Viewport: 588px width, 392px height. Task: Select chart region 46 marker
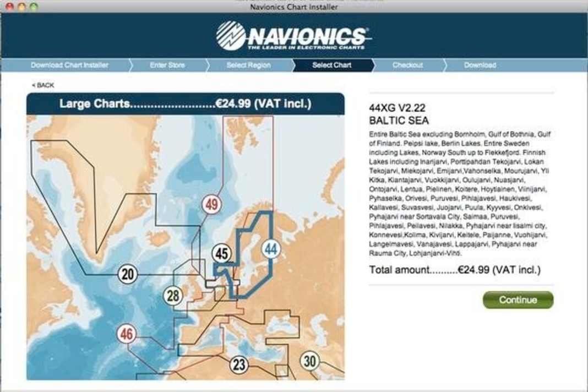point(127,334)
